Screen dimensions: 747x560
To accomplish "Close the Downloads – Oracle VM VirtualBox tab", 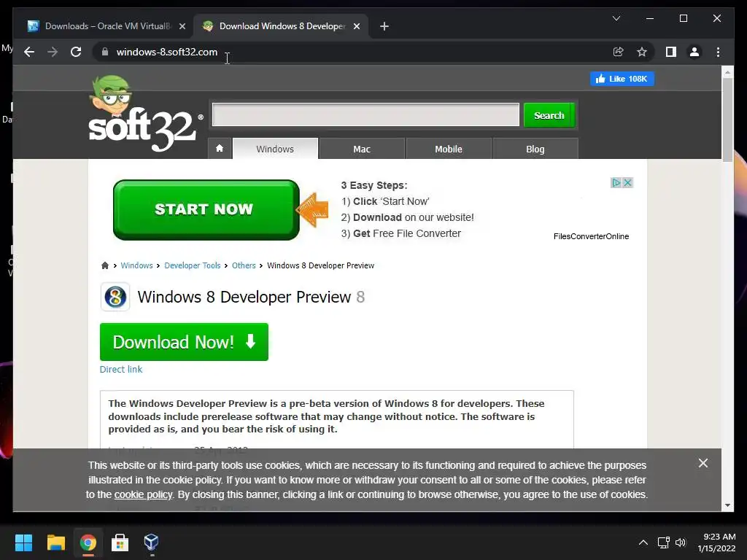I will [x=182, y=26].
